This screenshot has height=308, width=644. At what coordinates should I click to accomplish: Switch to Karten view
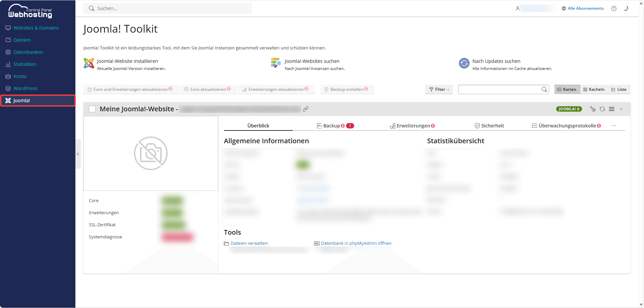click(x=567, y=89)
